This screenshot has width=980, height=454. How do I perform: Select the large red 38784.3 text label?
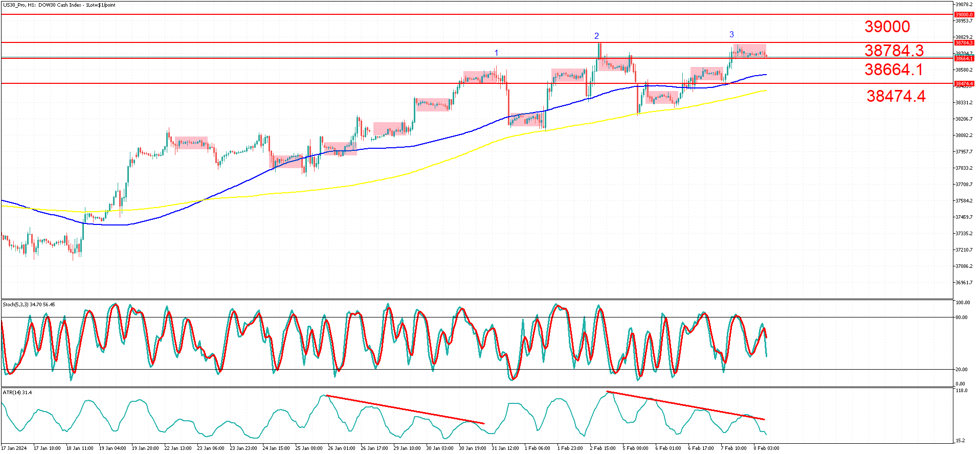point(894,50)
